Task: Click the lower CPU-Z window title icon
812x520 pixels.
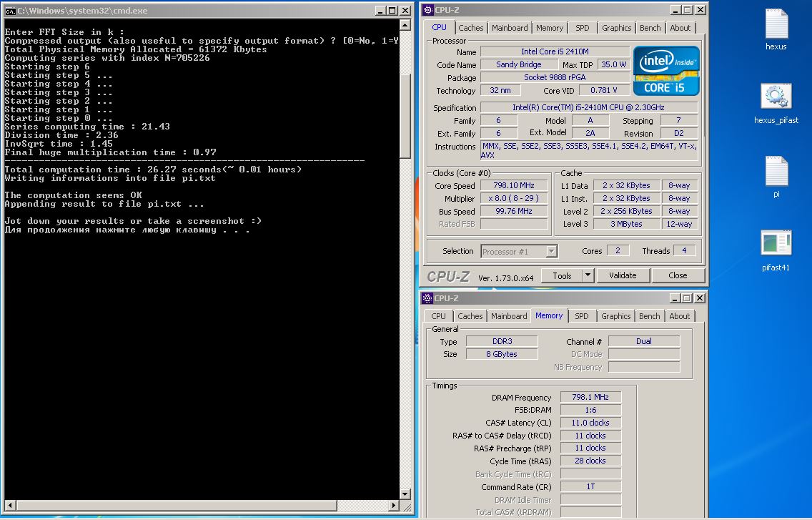Action: coord(427,298)
